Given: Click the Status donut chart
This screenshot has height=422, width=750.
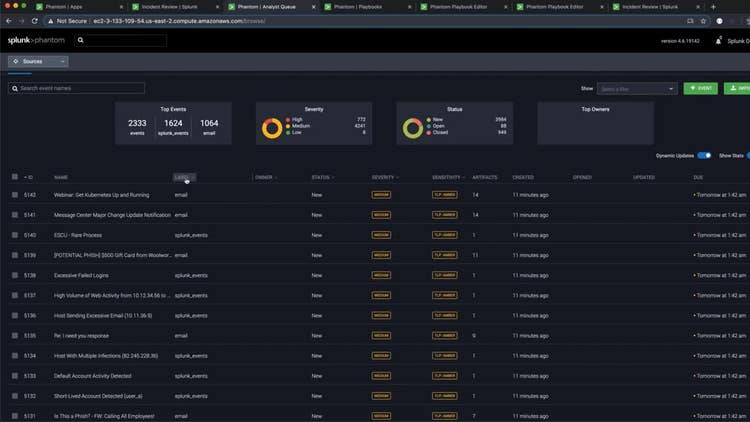Looking at the screenshot, I should (412, 128).
